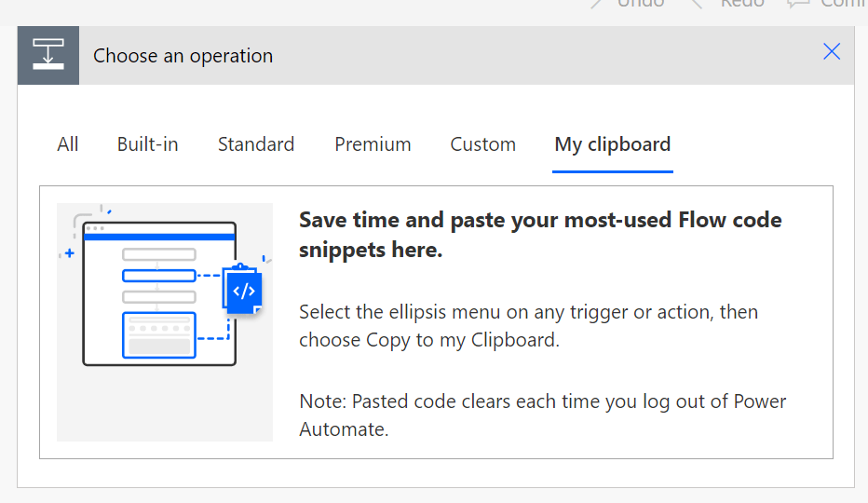
Task: Click the Save time and paste heading
Action: pyautogui.click(x=540, y=235)
